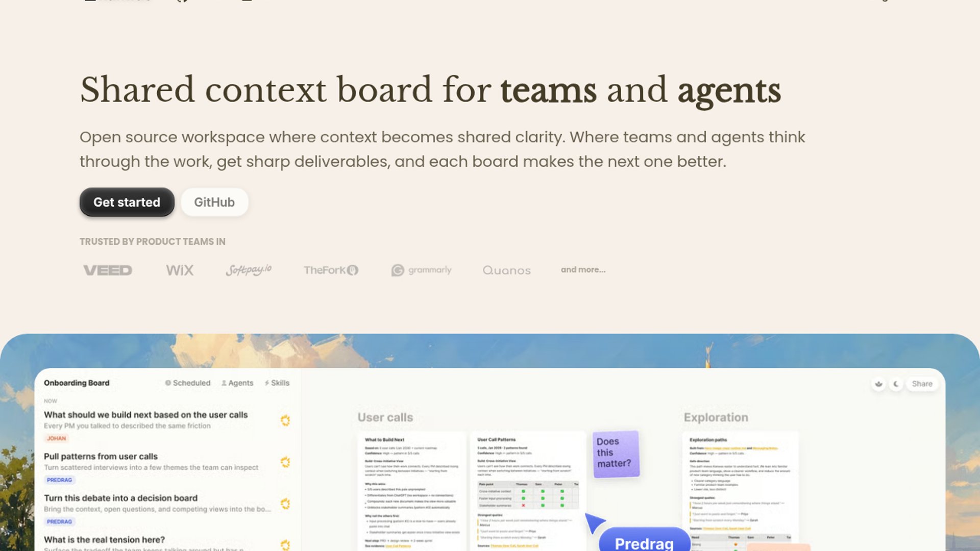
Task: Open the Scheduled tab
Action: (187, 383)
